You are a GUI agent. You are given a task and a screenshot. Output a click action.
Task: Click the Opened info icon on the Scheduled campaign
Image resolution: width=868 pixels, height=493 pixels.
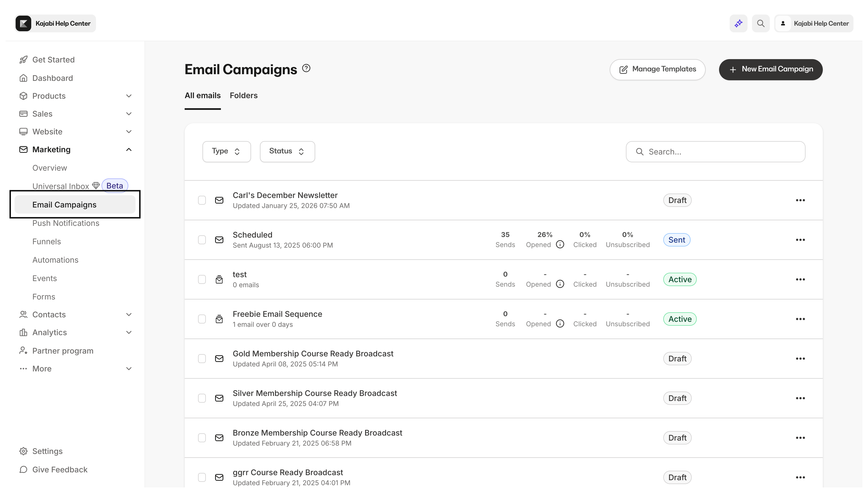560,244
